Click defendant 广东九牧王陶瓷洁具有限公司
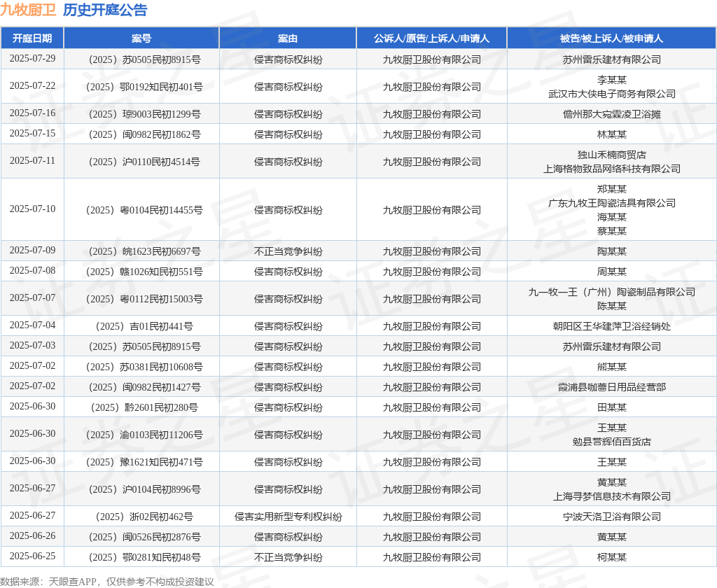Image resolution: width=717 pixels, height=588 pixels. [x=612, y=203]
